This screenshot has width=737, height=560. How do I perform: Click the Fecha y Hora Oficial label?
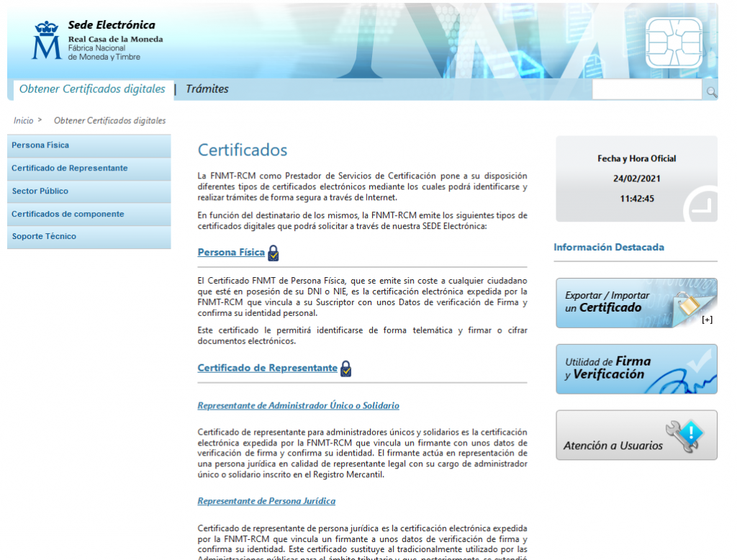click(x=637, y=159)
